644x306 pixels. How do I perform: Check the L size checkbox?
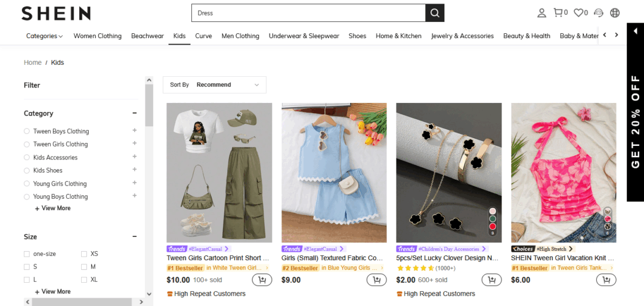point(27,280)
